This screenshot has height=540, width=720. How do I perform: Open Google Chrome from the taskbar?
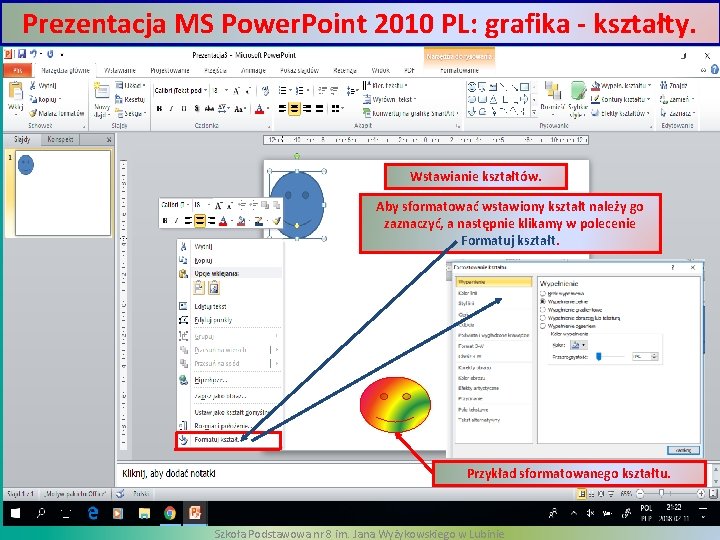click(x=170, y=513)
